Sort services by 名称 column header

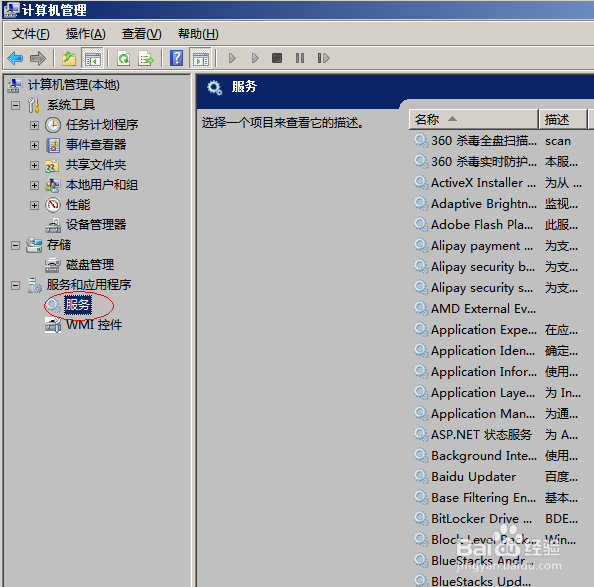pos(474,119)
